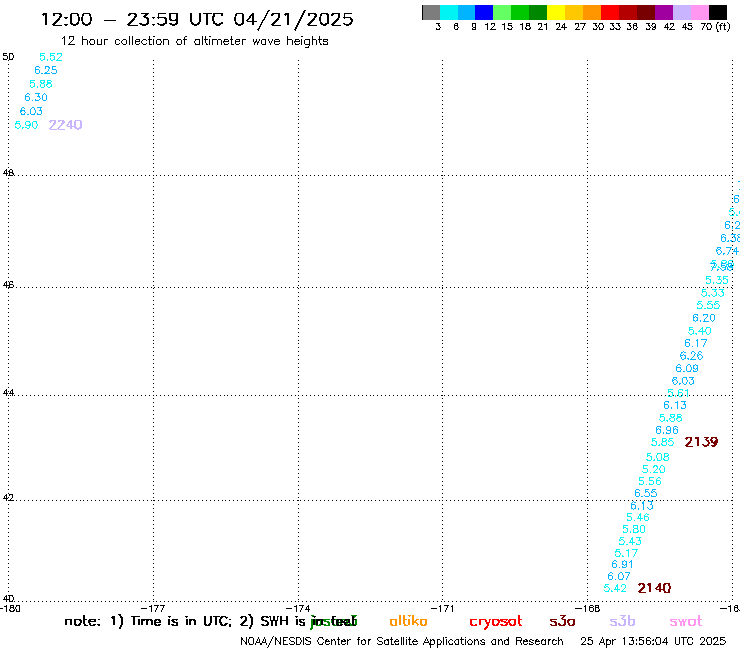740x650 pixels.
Task: Pick the yellow 24 ft legend swatch
Action: tap(556, 12)
